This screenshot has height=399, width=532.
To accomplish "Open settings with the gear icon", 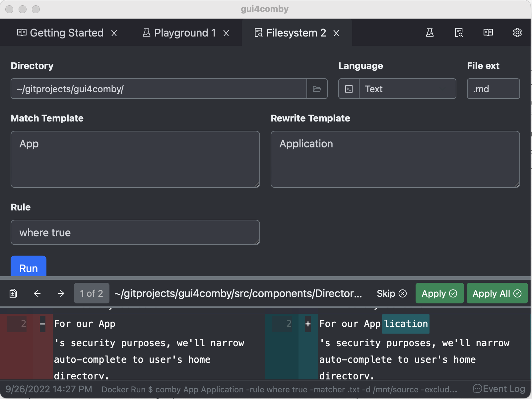I will click(517, 33).
